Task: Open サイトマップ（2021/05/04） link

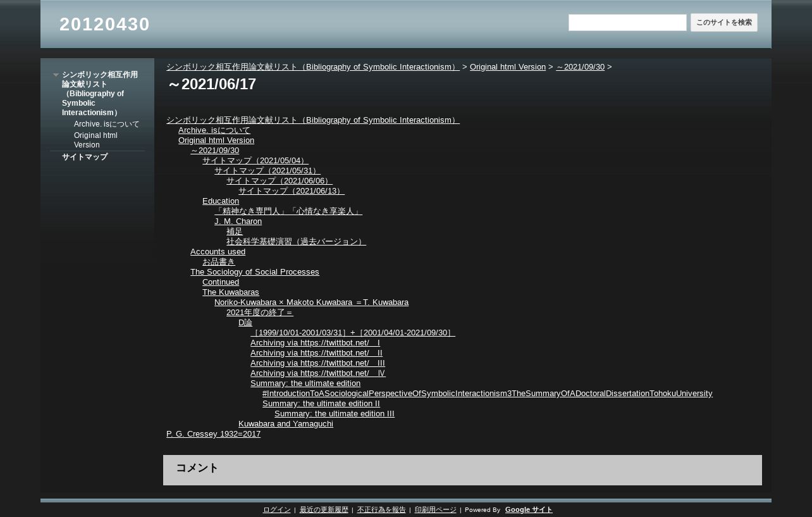Action: coord(255,161)
